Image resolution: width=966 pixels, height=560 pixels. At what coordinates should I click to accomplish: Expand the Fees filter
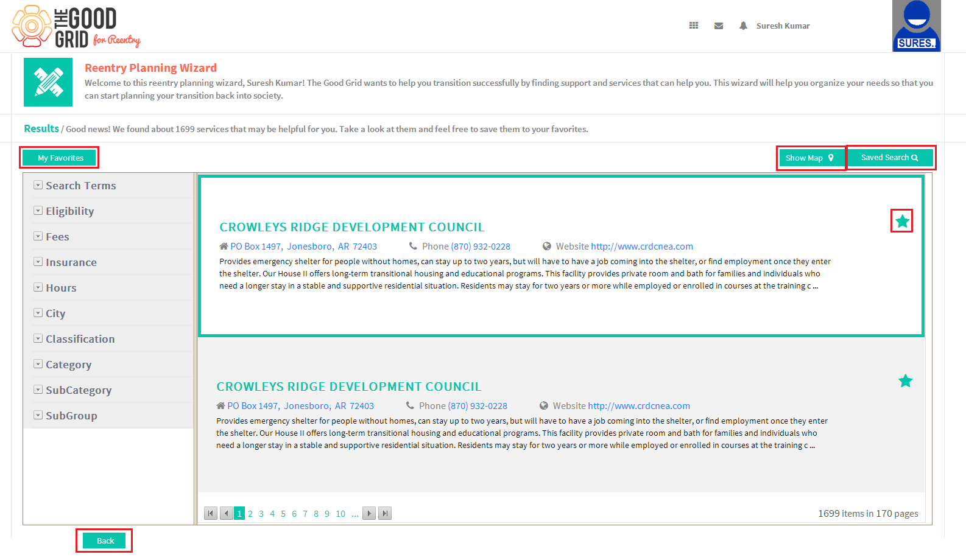click(38, 236)
